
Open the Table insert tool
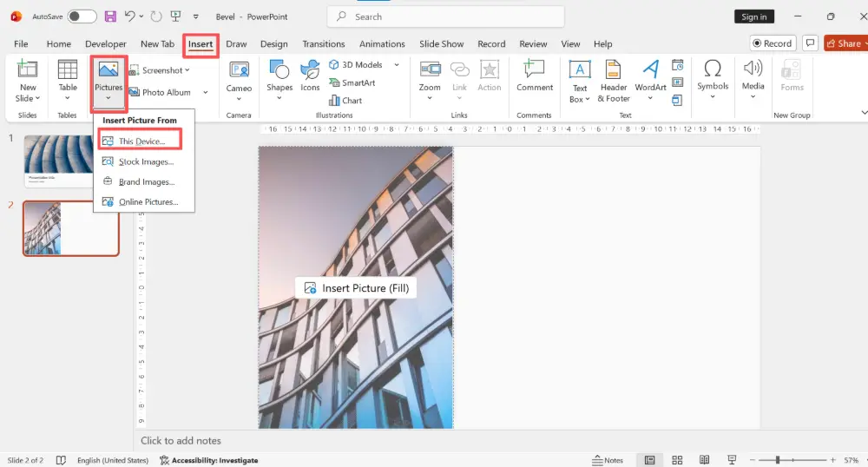click(x=68, y=82)
